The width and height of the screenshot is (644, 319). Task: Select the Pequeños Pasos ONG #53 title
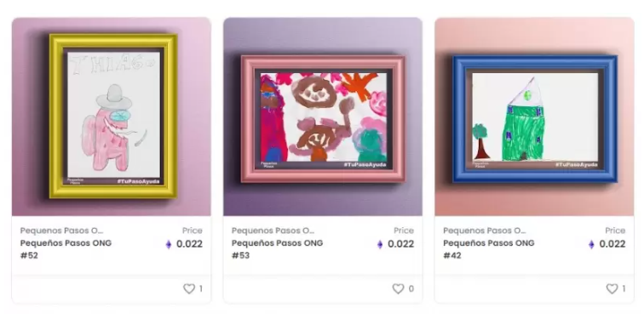point(277,249)
